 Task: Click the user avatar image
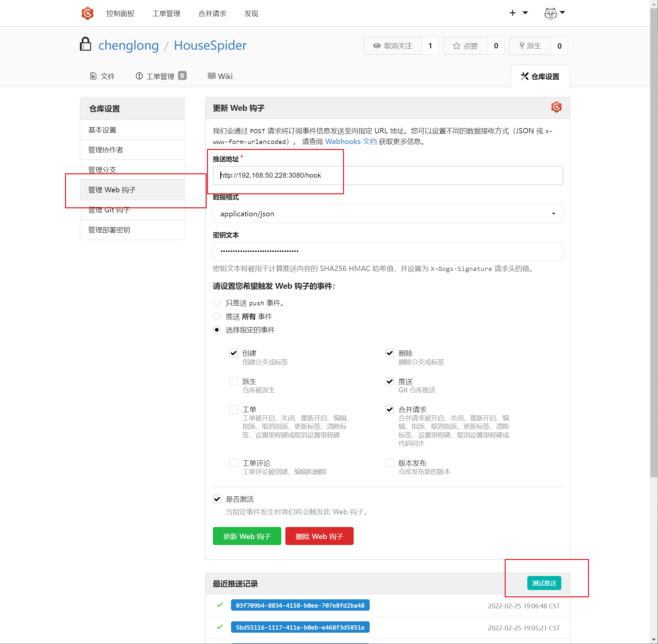pyautogui.click(x=550, y=13)
